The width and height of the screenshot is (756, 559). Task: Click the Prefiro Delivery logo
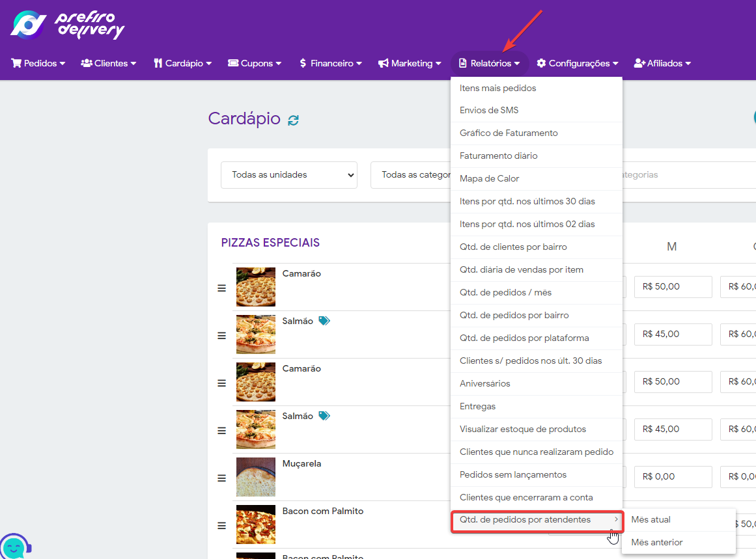tap(67, 25)
